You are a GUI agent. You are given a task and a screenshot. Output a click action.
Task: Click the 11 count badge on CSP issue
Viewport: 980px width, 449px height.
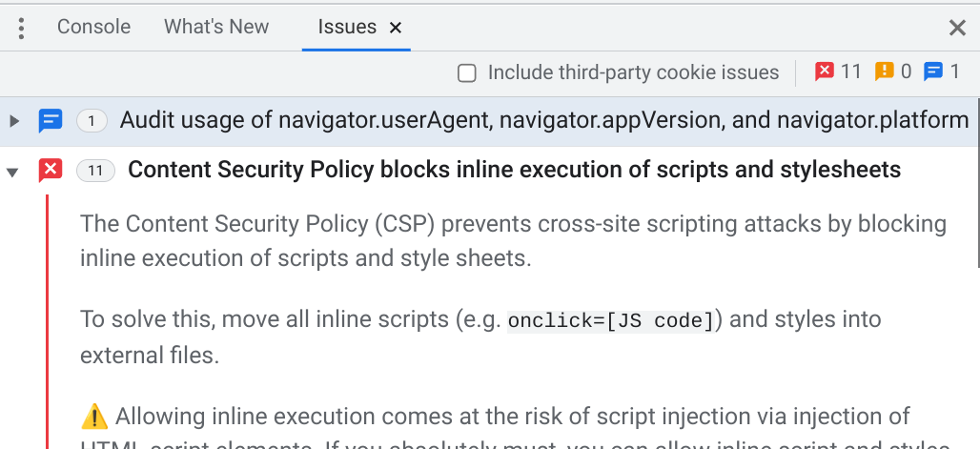point(95,171)
